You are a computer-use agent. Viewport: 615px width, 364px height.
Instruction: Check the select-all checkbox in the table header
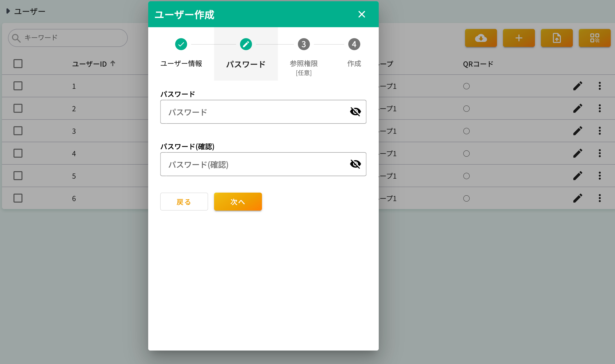click(x=18, y=64)
